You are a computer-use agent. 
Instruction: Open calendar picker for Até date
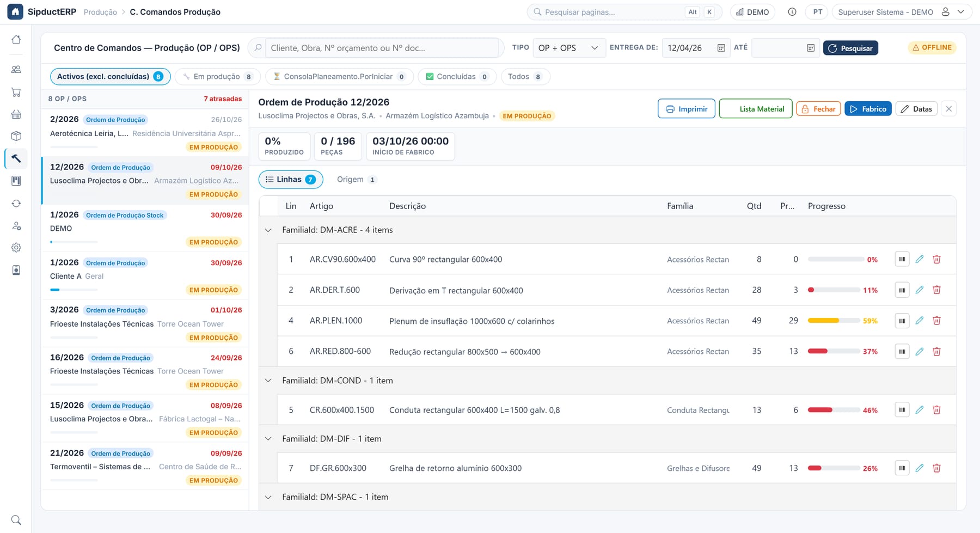811,48
